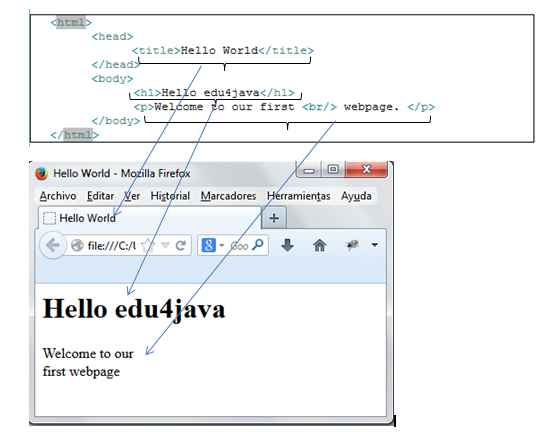
Task: Open the Herramientas menu
Action: tap(299, 196)
